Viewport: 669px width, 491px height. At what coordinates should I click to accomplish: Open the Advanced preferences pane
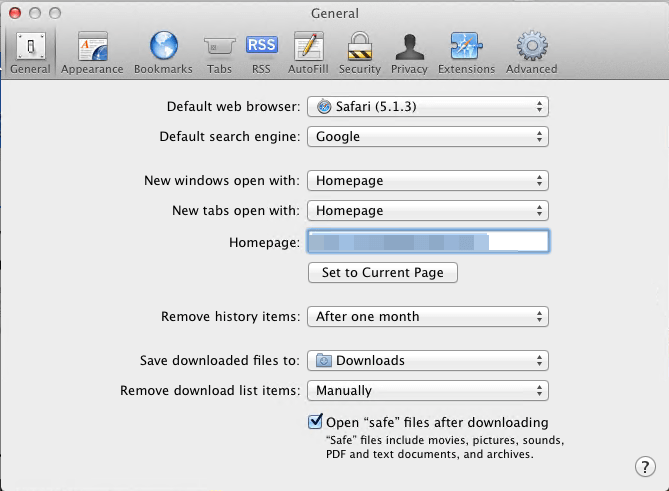pos(532,53)
